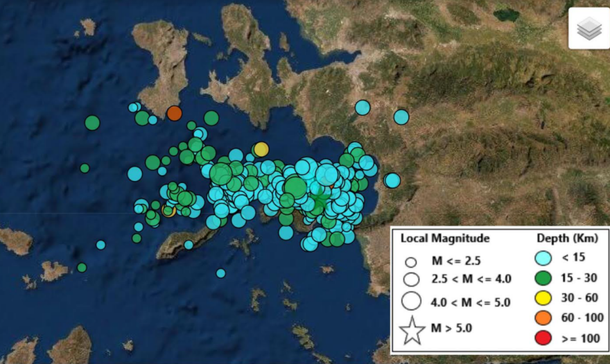Click the '4.0 < M <= 5.0' legend label
Image resolution: width=610 pixels, height=364 pixels.
[471, 302]
